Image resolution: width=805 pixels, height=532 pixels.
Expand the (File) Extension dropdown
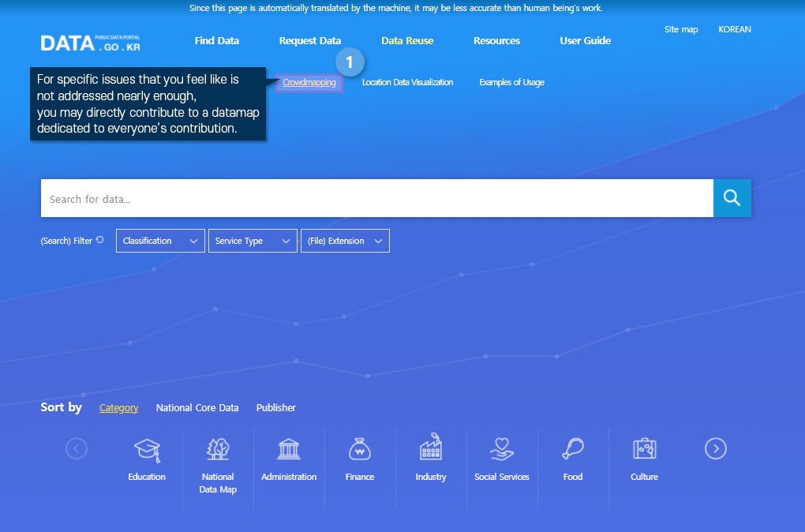345,241
